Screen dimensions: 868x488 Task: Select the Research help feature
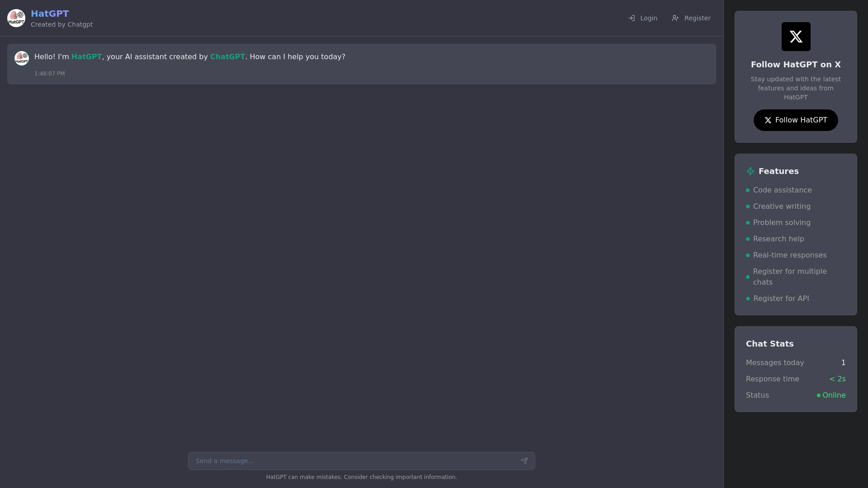(775, 239)
